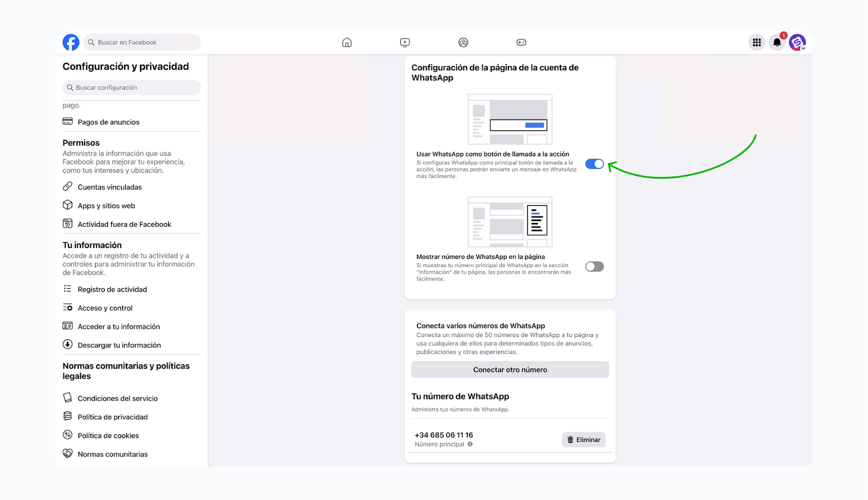Click the info icon beside Número principal
The width and height of the screenshot is (868, 500).
[x=470, y=444]
